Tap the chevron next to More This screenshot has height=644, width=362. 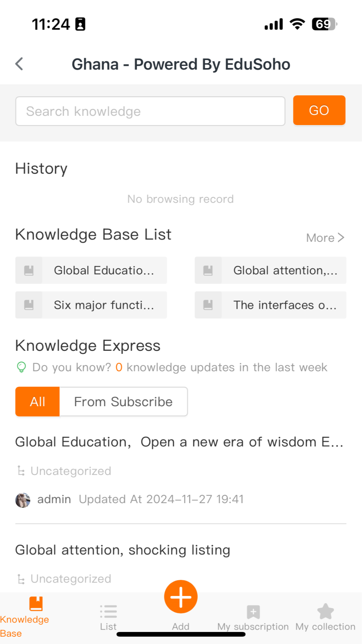coord(341,237)
